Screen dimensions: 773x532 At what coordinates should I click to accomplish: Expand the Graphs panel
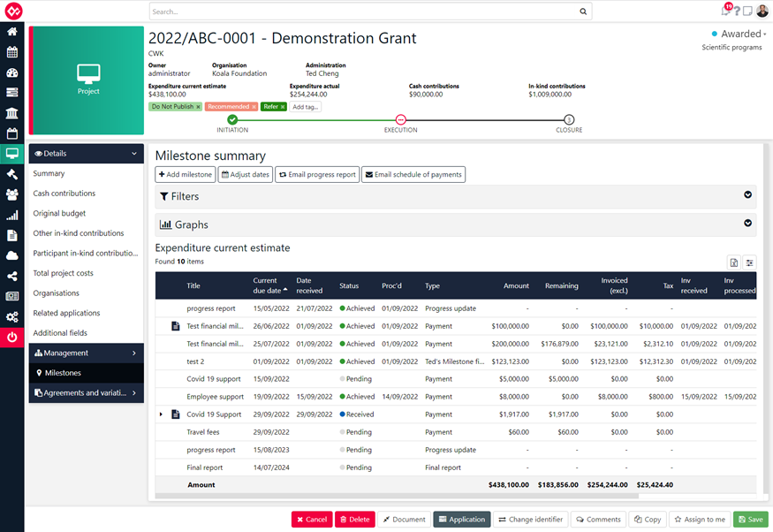(x=747, y=223)
